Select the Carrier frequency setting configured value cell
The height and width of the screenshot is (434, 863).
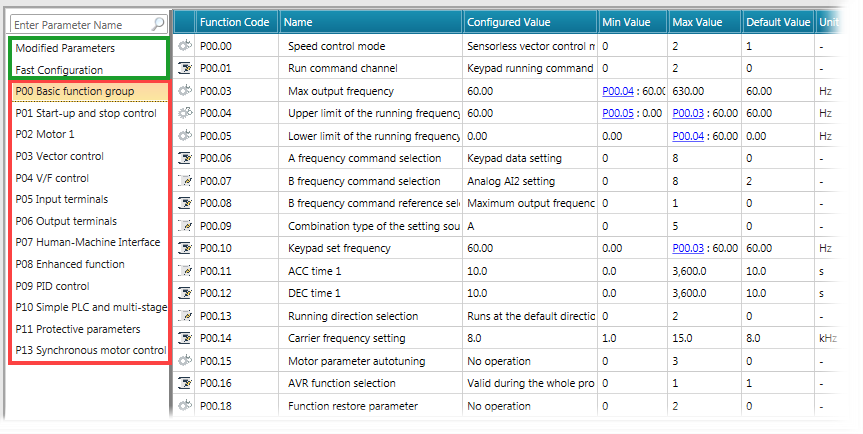click(528, 339)
